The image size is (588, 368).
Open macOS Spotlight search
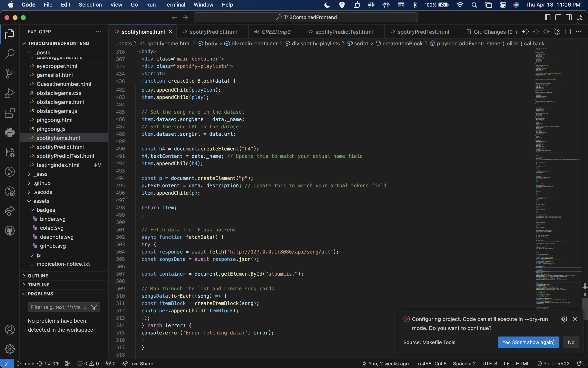tap(474, 5)
